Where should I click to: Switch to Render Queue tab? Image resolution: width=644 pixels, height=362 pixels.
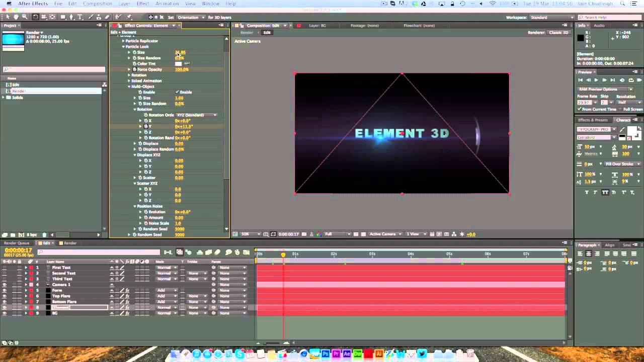tap(17, 243)
